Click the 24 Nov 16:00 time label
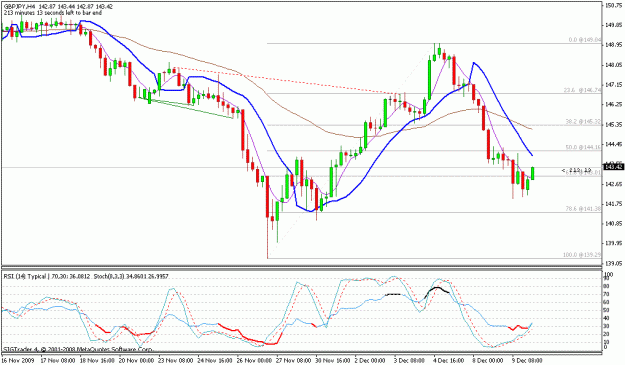This screenshot has height=365, width=625. click(x=215, y=360)
